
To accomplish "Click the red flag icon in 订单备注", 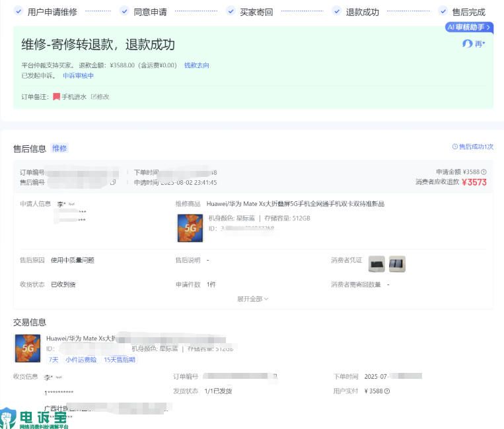I will [56, 96].
